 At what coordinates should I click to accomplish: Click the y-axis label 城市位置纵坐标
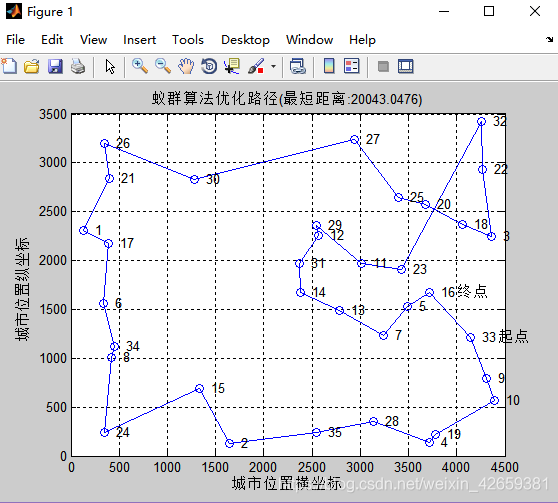click(22, 289)
